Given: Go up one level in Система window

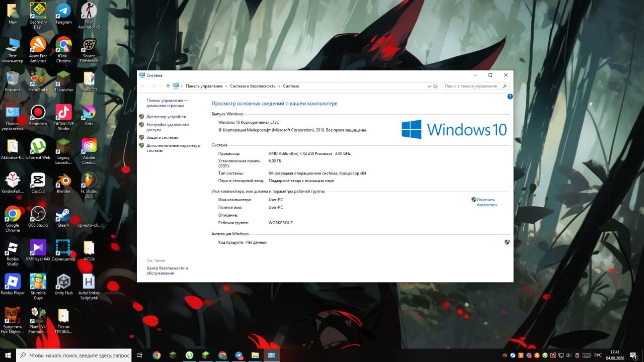Looking at the screenshot, I should 168,86.
